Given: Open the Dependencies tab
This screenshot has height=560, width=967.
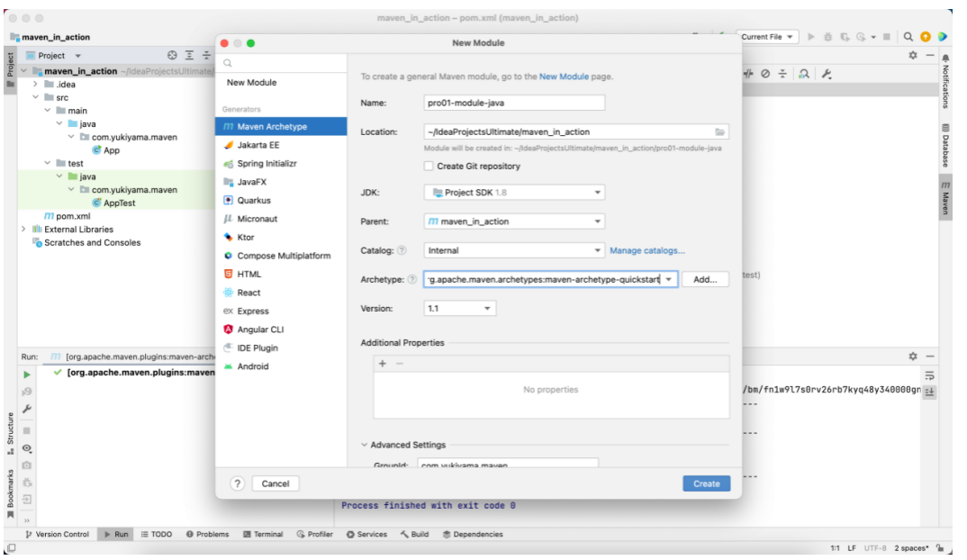Looking at the screenshot, I should point(473,534).
